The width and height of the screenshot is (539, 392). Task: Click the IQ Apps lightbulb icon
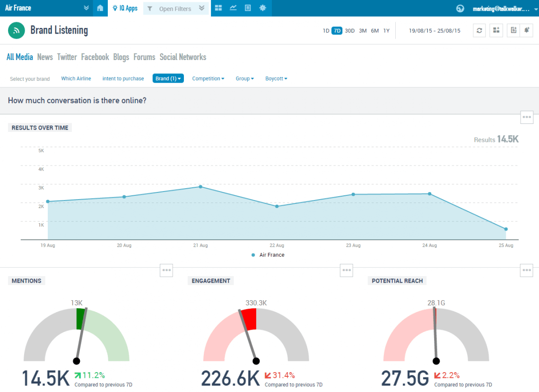point(114,8)
